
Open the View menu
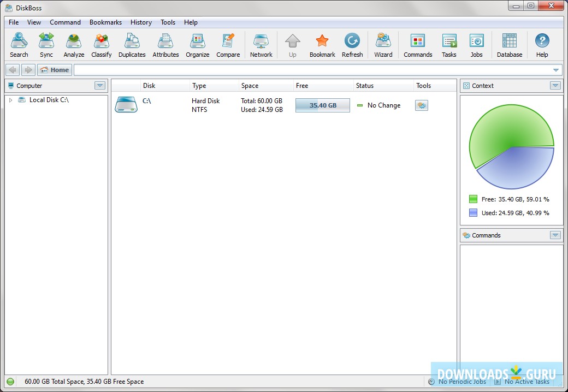point(34,22)
